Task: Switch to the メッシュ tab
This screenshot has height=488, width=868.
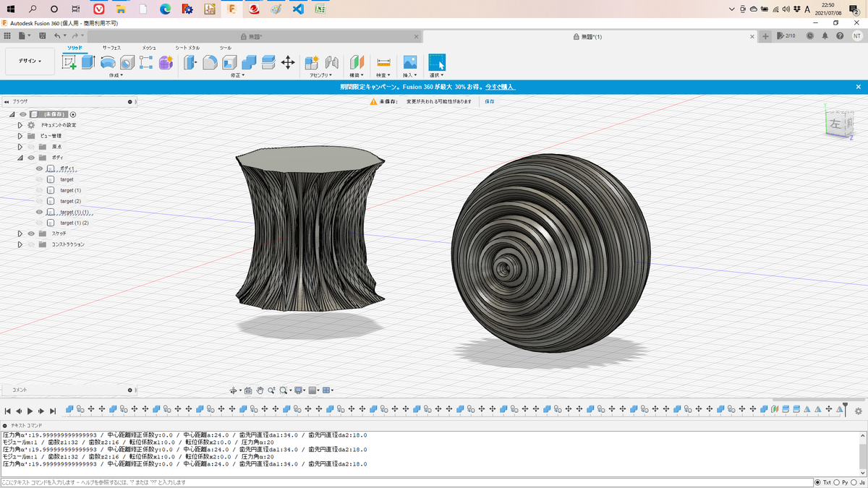Action: (149, 48)
